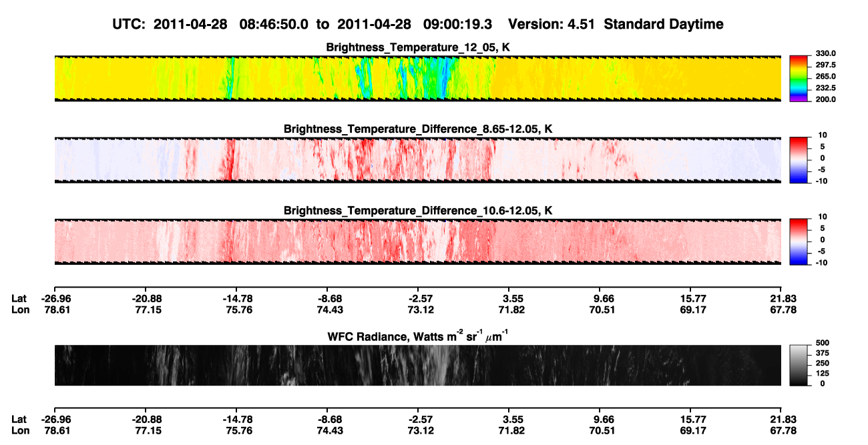Click the 10.6-12.05 difference image strip
The image size is (868, 445).
(418, 242)
